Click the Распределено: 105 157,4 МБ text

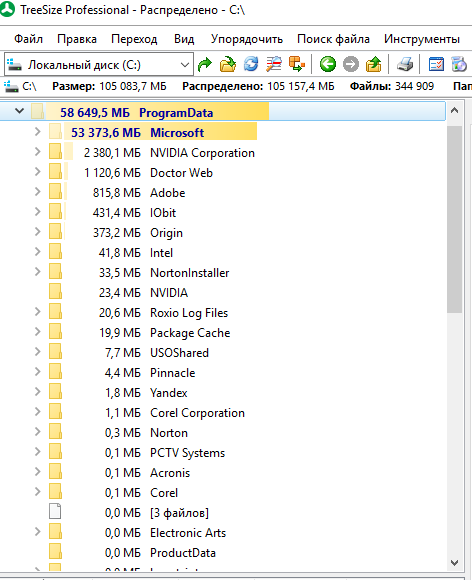coord(258,86)
